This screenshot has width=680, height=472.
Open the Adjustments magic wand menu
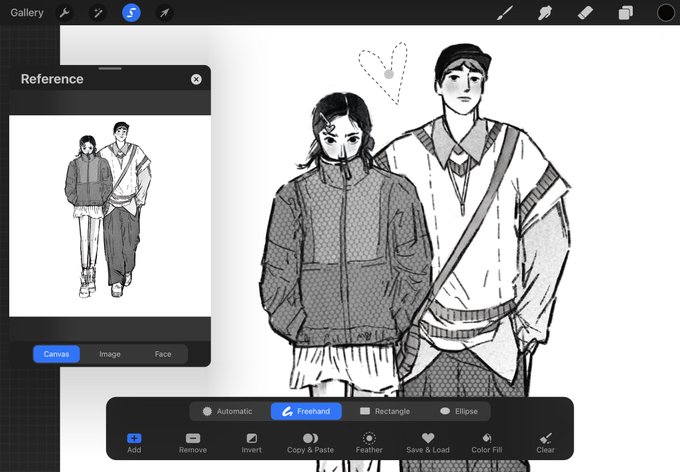point(98,13)
